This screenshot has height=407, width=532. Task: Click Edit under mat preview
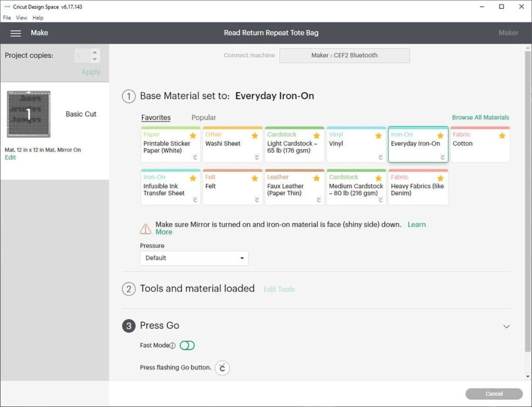click(x=10, y=157)
